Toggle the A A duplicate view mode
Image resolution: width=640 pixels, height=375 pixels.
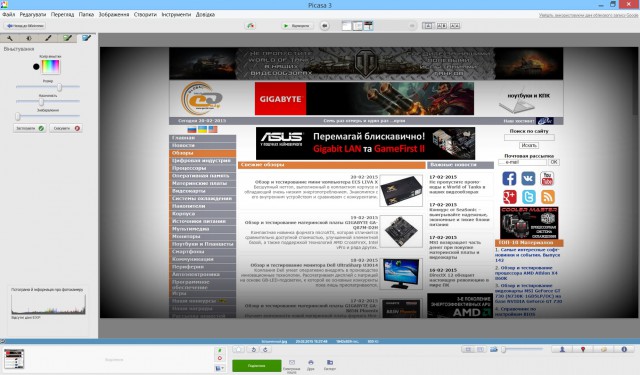pyautogui.click(x=455, y=26)
